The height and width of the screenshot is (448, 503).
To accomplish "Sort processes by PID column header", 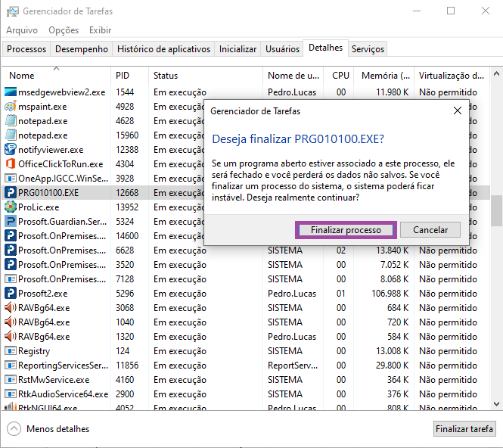I will pos(123,76).
